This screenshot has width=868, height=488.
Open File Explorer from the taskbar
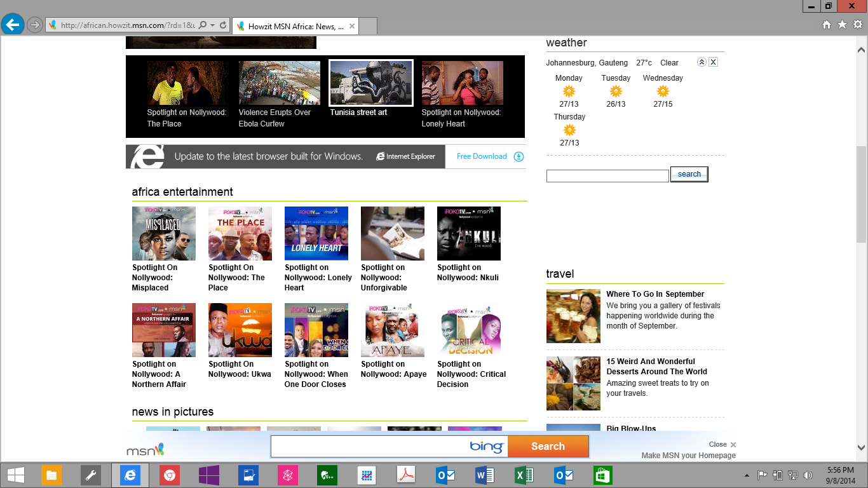[51, 475]
